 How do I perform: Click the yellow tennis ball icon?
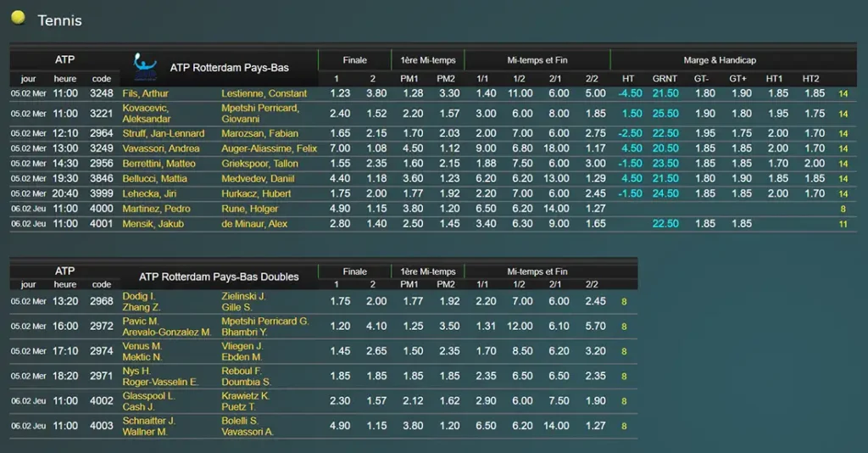[x=18, y=18]
